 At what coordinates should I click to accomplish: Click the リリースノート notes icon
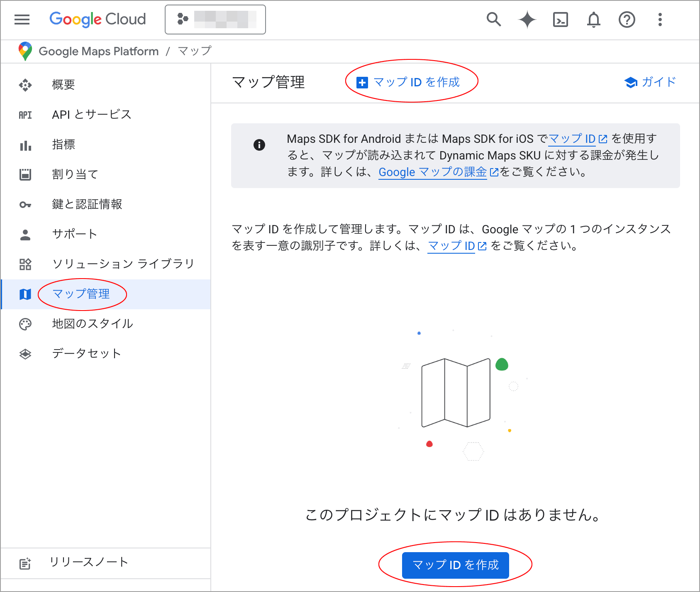click(25, 563)
